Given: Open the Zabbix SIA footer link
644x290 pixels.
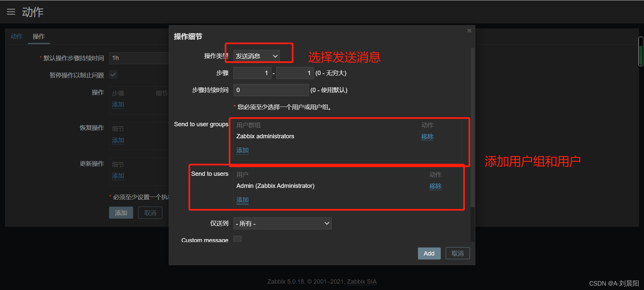Looking at the screenshot, I should pyautogui.click(x=362, y=282).
